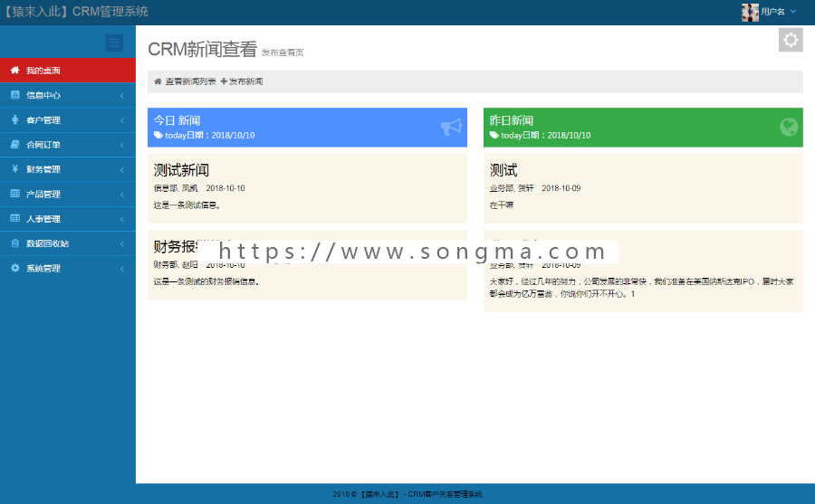Expand the 合同订单 chevron
This screenshot has width=815, height=504.
[x=122, y=145]
